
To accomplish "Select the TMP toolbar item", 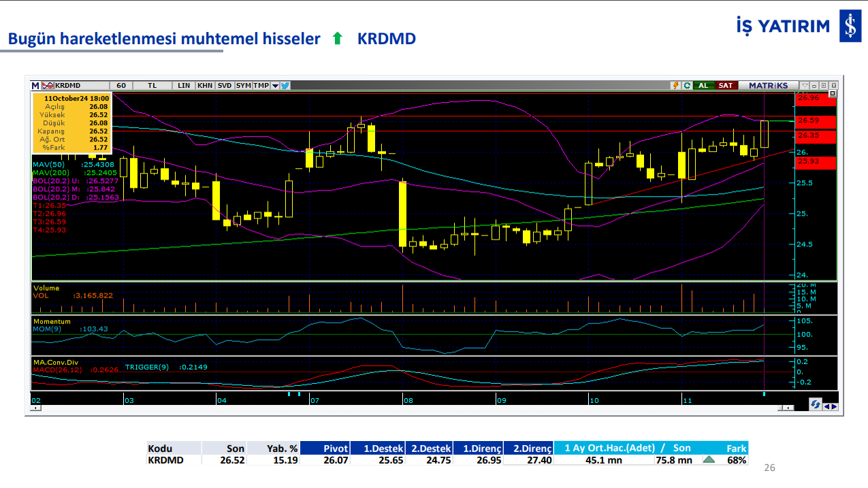I will [261, 86].
